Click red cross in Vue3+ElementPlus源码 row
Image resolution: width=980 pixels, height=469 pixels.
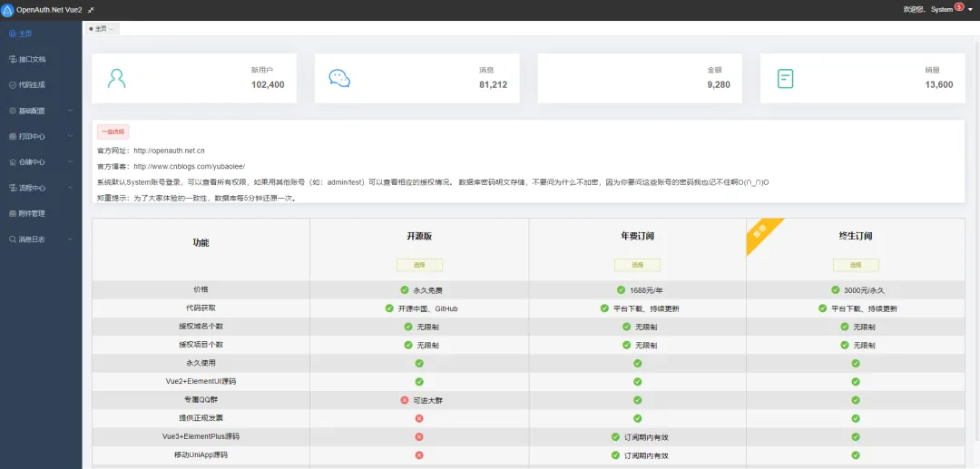tap(419, 437)
